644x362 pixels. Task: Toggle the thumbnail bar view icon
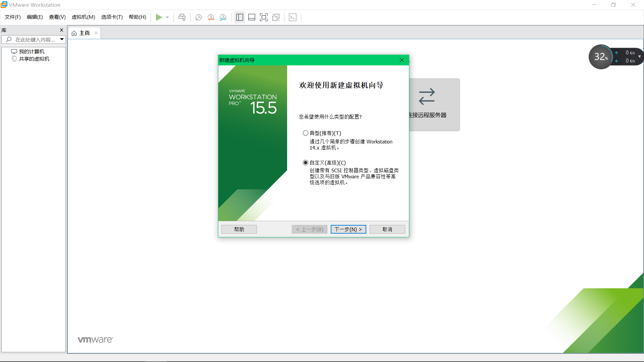tap(252, 17)
